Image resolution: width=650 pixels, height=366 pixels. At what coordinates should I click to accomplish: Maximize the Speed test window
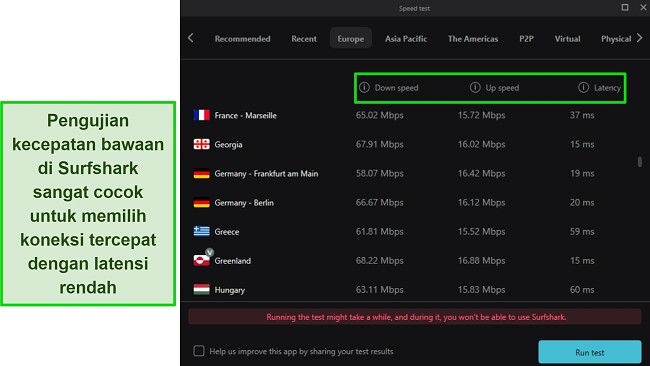pyautogui.click(x=625, y=7)
